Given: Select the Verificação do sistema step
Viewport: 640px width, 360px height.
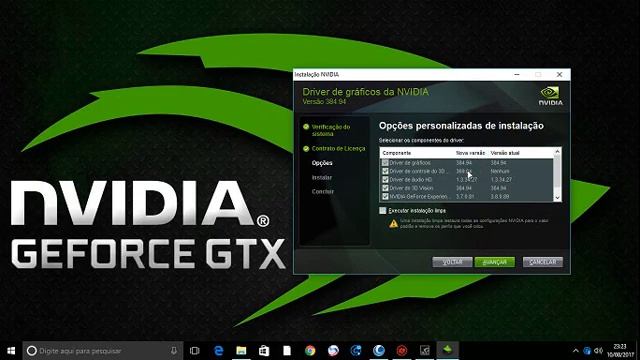Looking at the screenshot, I should [331, 130].
